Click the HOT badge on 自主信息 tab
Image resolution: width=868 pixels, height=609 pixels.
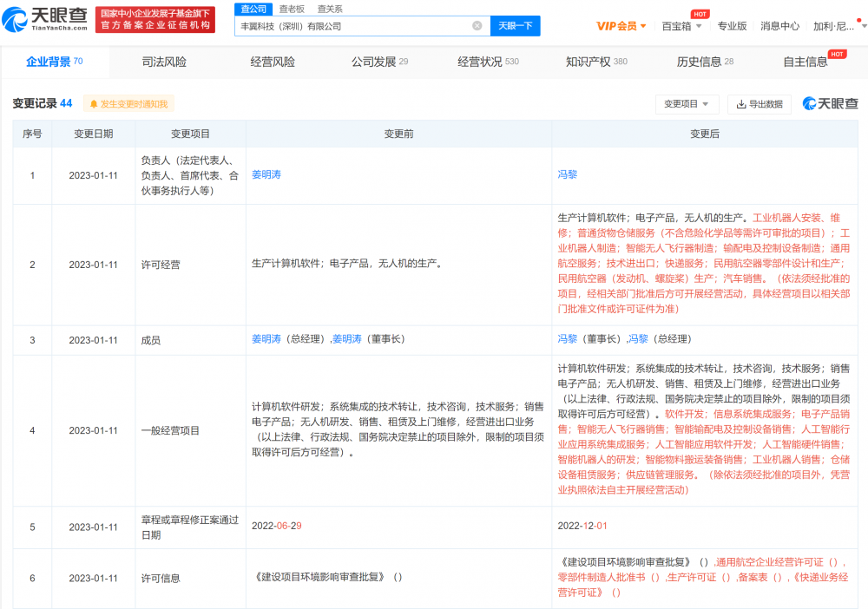[837, 54]
